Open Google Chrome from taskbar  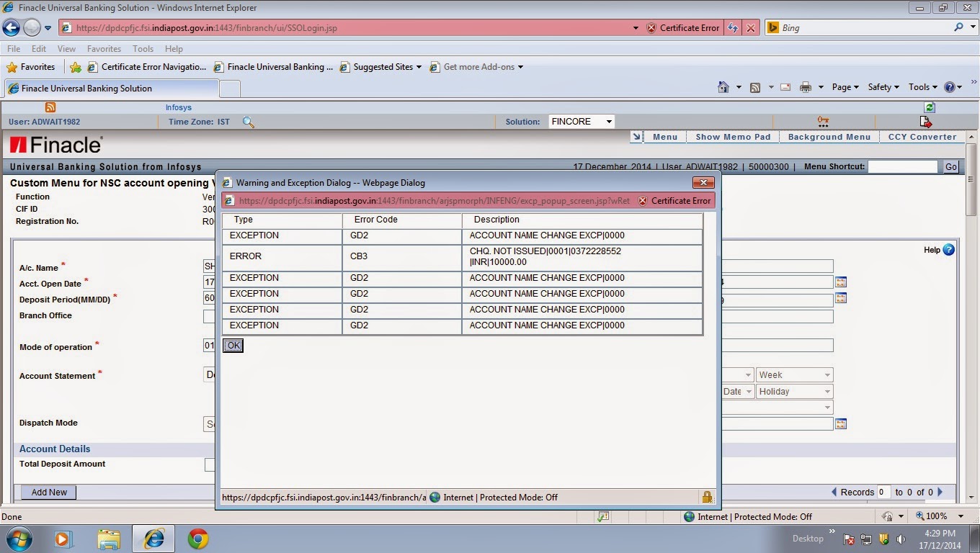coord(198,539)
